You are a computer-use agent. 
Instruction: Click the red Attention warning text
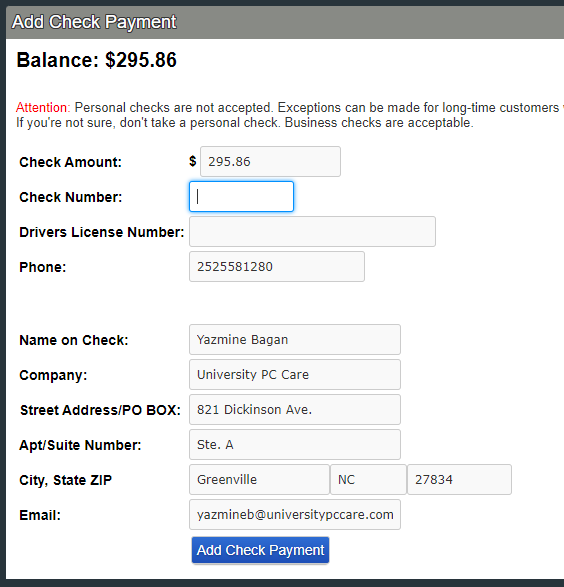(43, 108)
